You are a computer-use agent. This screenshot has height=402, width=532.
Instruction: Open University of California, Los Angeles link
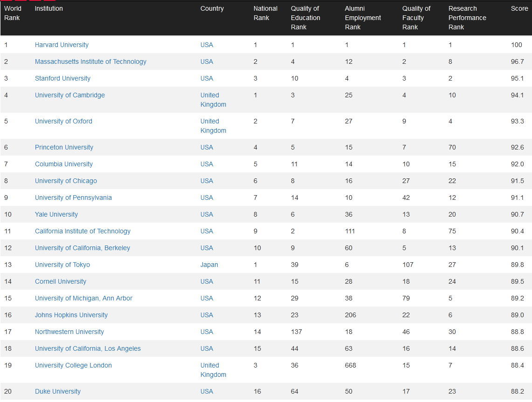pos(88,349)
